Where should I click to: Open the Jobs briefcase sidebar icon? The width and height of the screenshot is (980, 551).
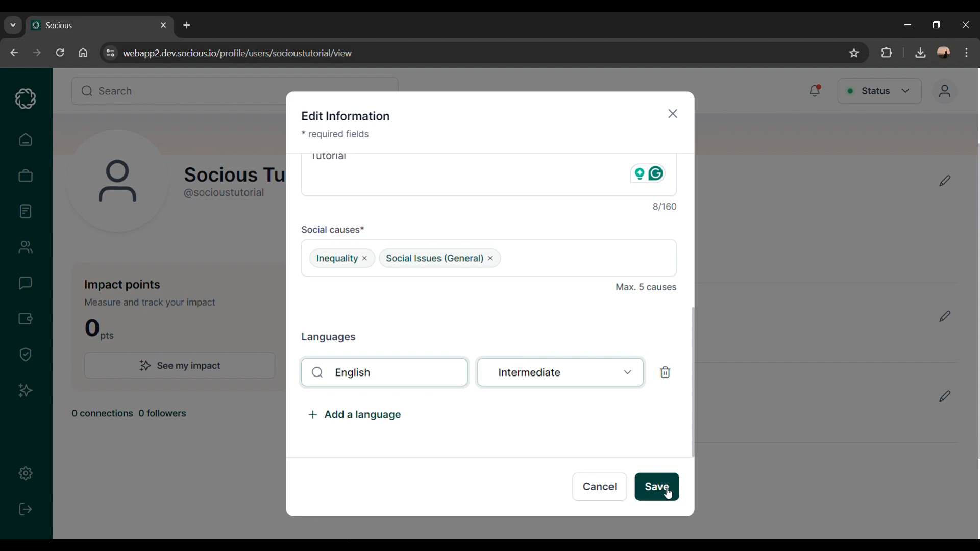coord(26,176)
